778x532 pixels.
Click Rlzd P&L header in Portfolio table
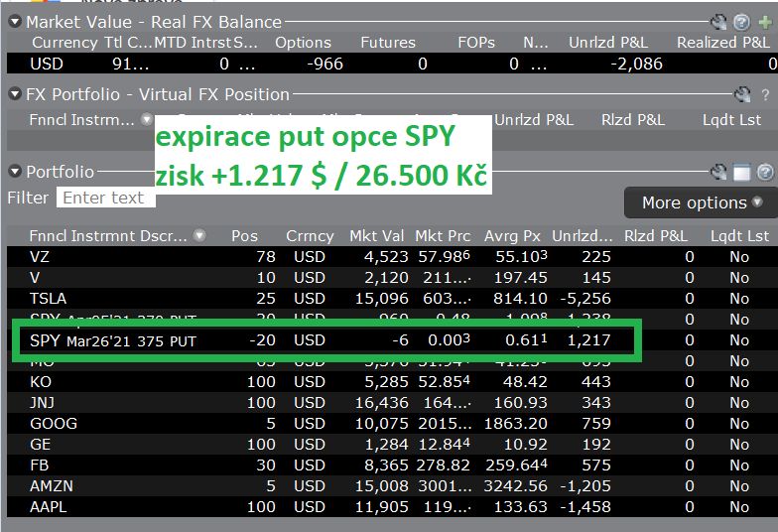click(655, 236)
